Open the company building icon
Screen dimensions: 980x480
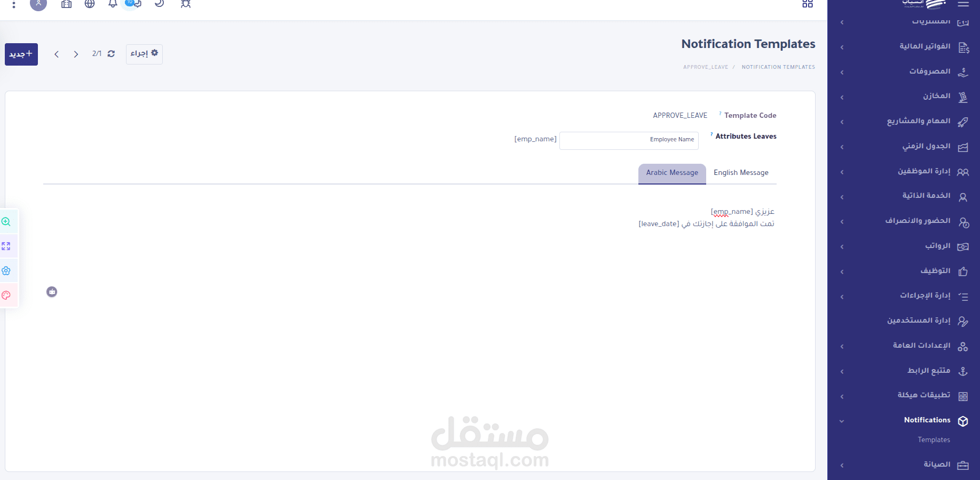coord(66,4)
